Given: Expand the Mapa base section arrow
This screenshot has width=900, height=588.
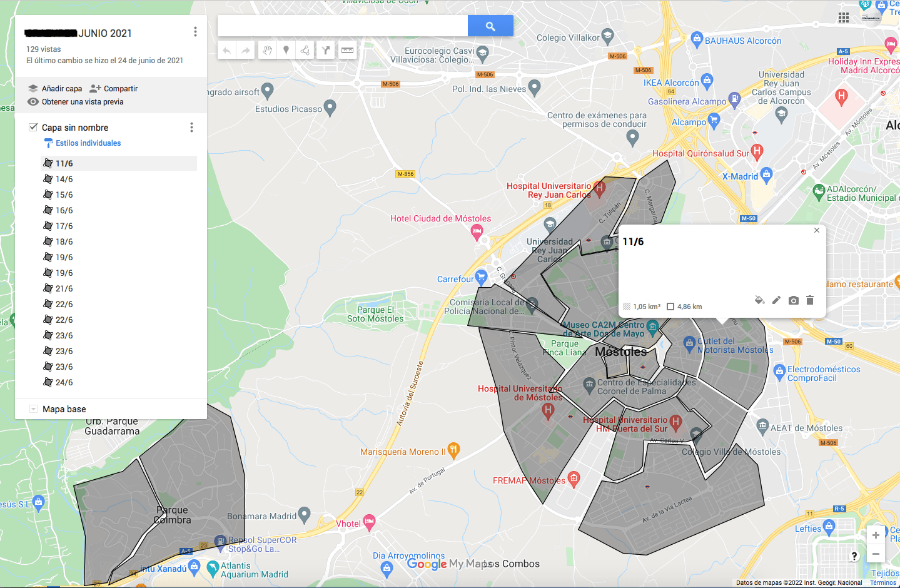Looking at the screenshot, I should (33, 409).
